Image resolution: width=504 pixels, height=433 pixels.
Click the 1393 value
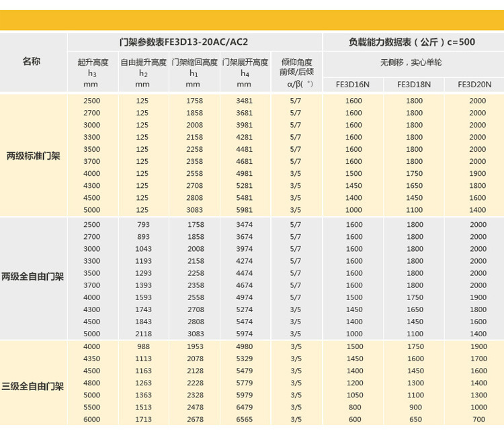(143, 285)
